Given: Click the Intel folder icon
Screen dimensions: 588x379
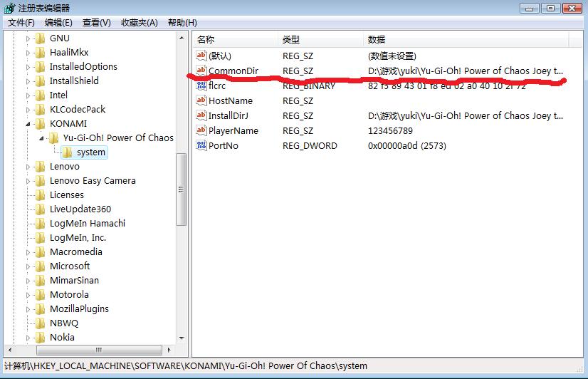Looking at the screenshot, I should 40,95.
